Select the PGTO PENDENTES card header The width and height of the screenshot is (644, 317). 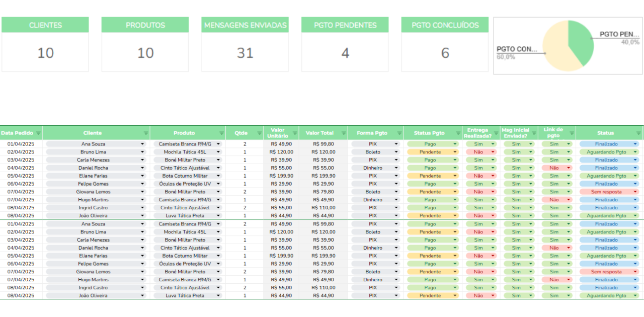[345, 25]
